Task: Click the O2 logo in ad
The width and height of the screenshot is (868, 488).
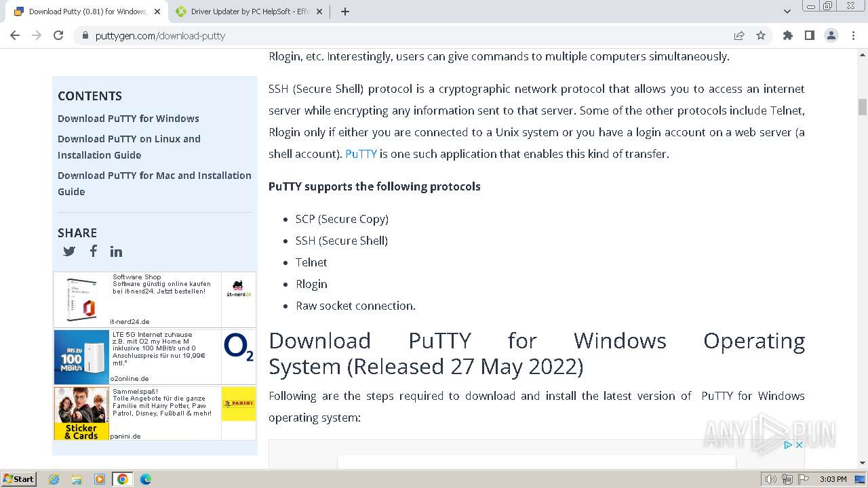Action: 239,348
